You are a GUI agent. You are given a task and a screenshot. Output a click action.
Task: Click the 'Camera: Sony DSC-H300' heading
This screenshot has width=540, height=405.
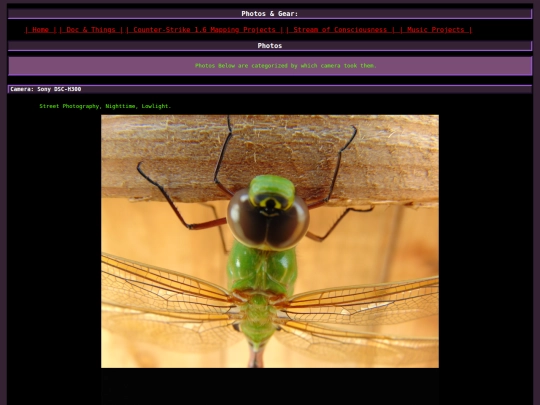coord(46,89)
